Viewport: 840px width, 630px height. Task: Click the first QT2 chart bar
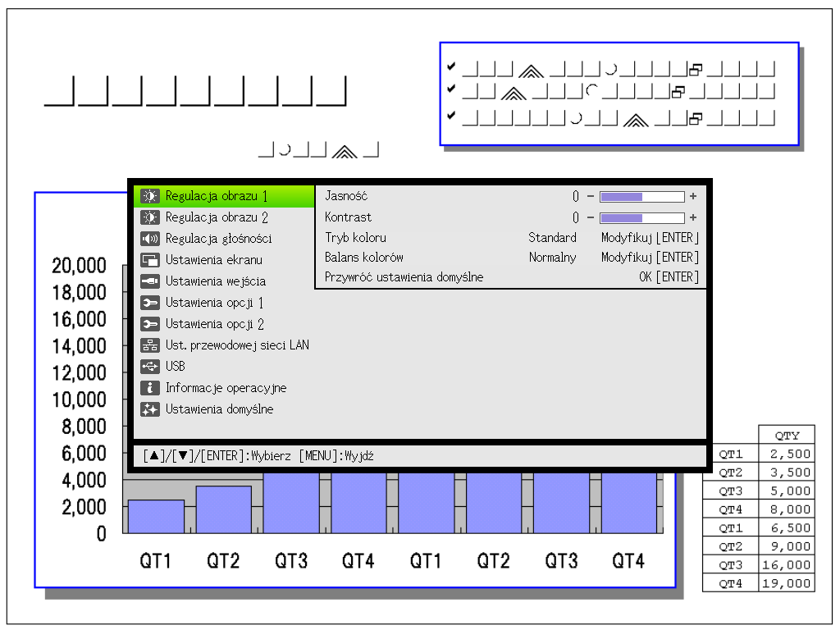pos(223,509)
